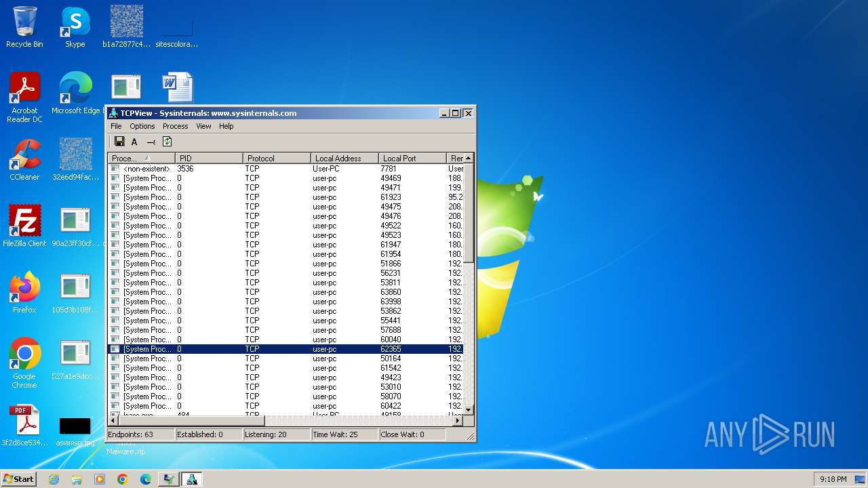The height and width of the screenshot is (488, 868).
Task: Click the 'Listening: 20' status bar entry
Action: (276, 434)
